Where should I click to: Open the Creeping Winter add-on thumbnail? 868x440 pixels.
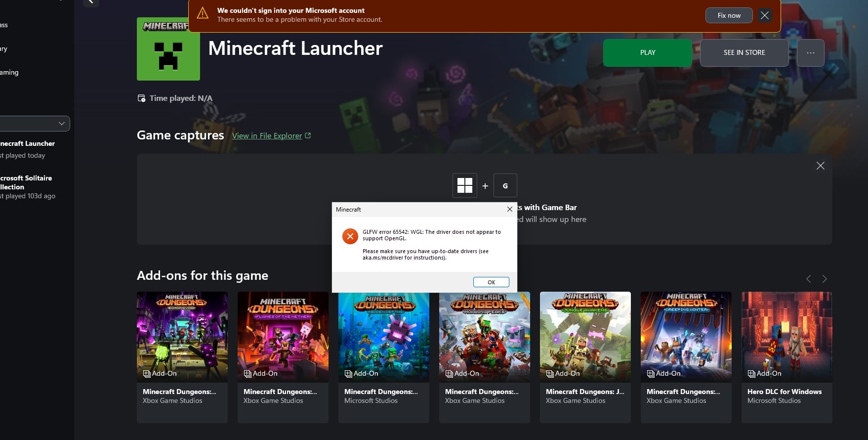(686, 337)
